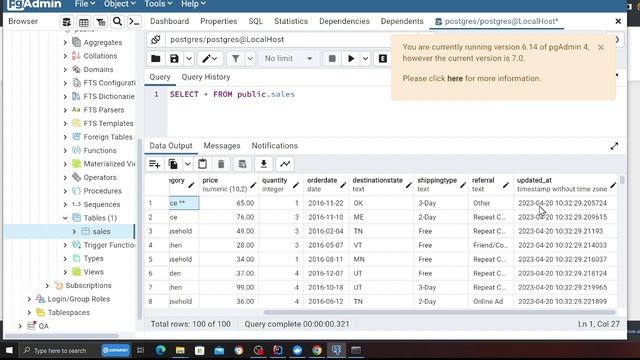640x360 pixels.
Task: Click the paste clipboard icon
Action: [202, 164]
